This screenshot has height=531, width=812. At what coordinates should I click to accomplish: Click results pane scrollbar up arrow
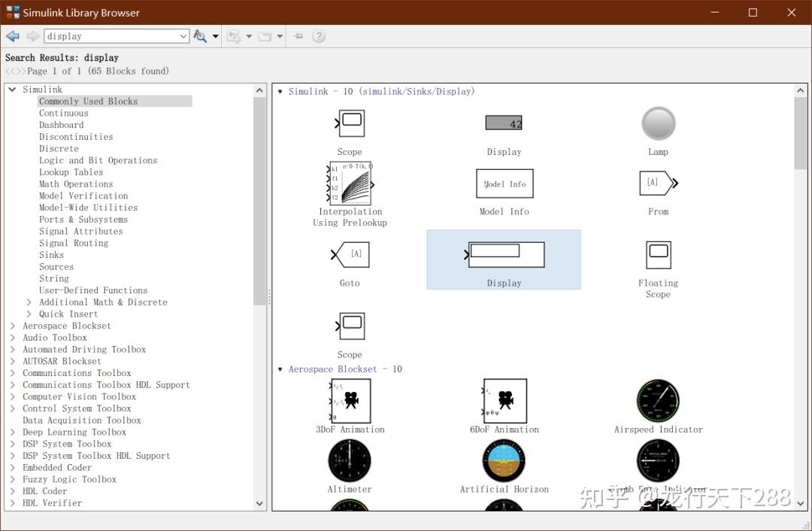(801, 90)
